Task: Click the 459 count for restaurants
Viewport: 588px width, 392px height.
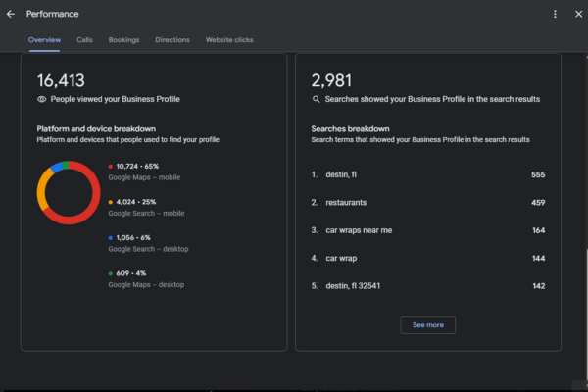Action: (x=538, y=203)
